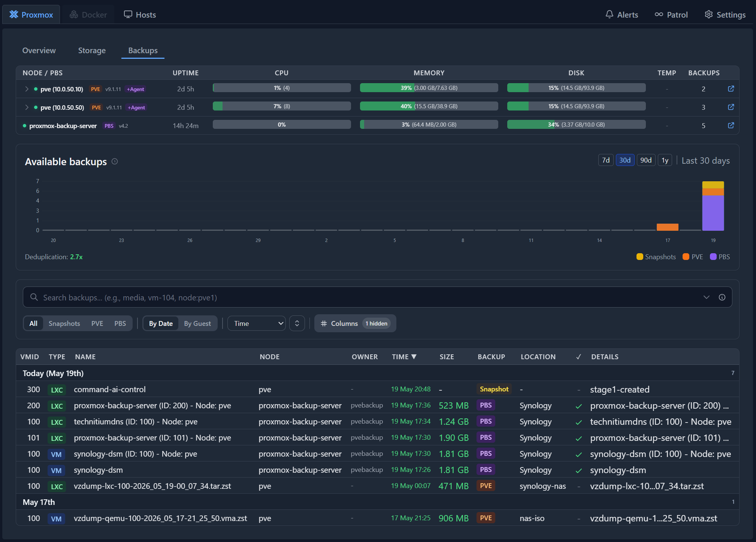
Task: Click the Proxmox logo icon
Action: point(14,15)
